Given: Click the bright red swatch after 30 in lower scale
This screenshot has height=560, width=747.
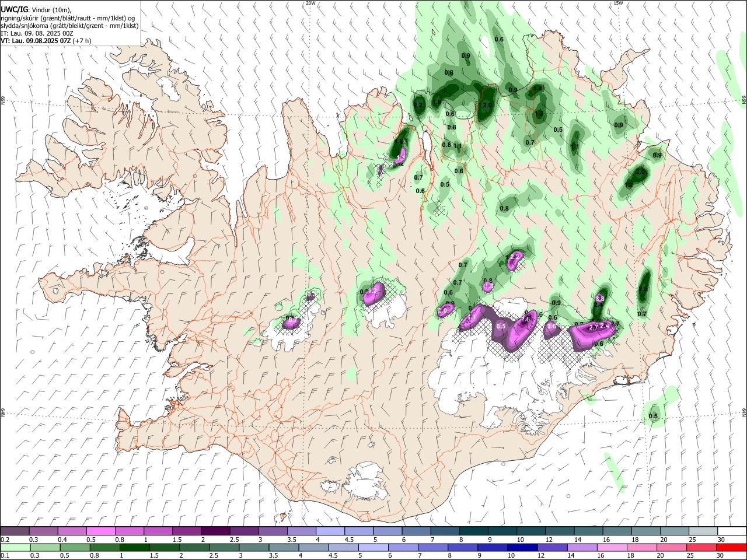Looking at the screenshot, I should [x=731, y=547].
